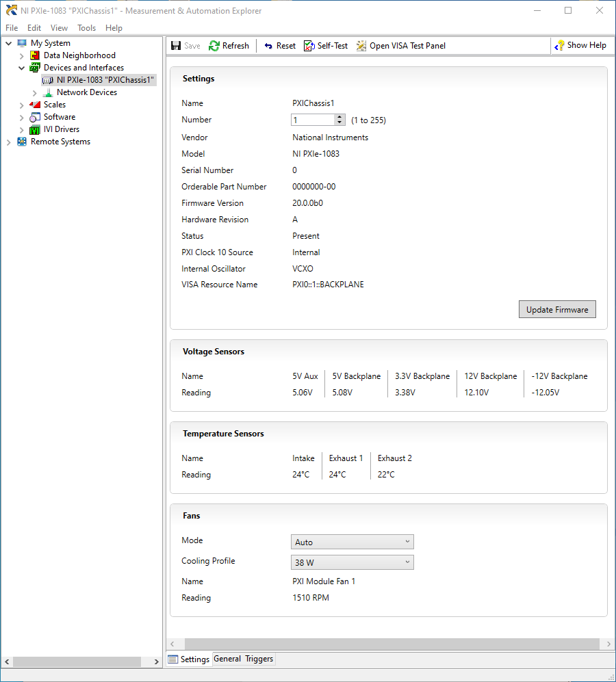Click the Save disk icon in toolbar
The height and width of the screenshot is (682, 616).
pyautogui.click(x=176, y=46)
